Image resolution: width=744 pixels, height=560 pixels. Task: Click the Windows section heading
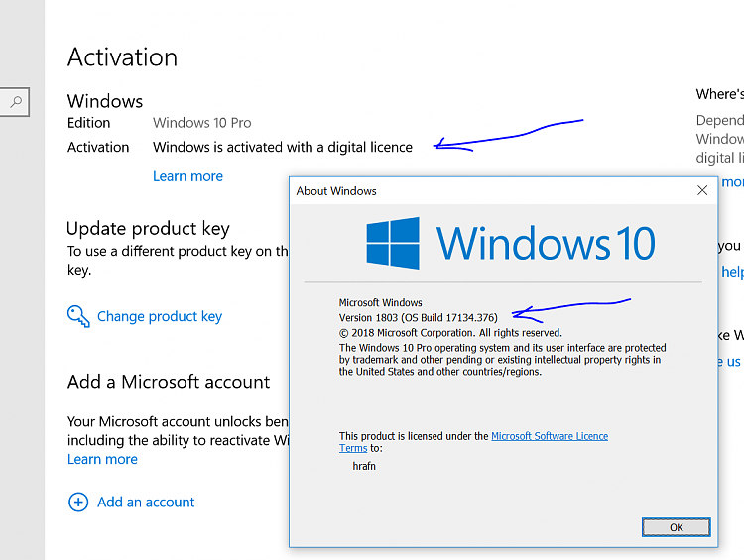(x=105, y=101)
